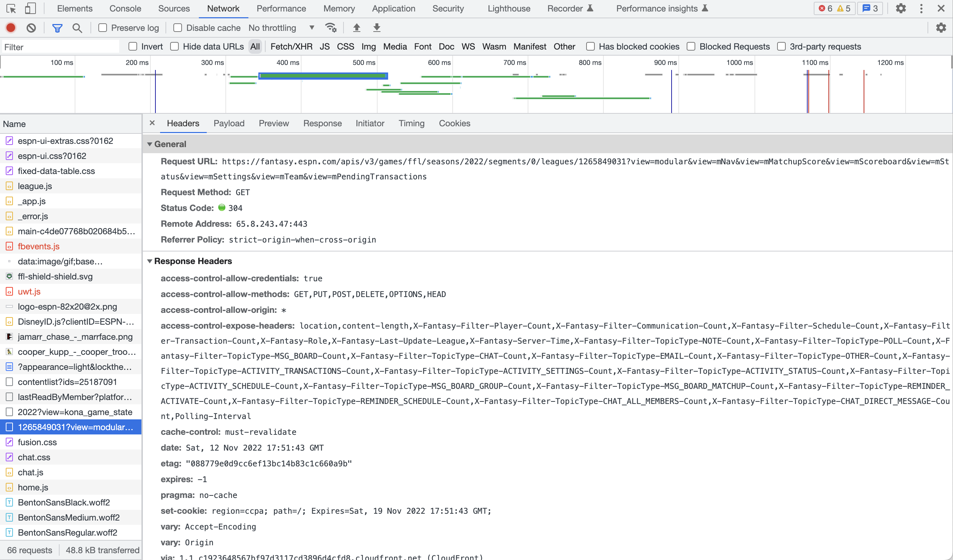953x560 pixels.
Task: Import HAR file upload arrow icon
Action: (357, 28)
